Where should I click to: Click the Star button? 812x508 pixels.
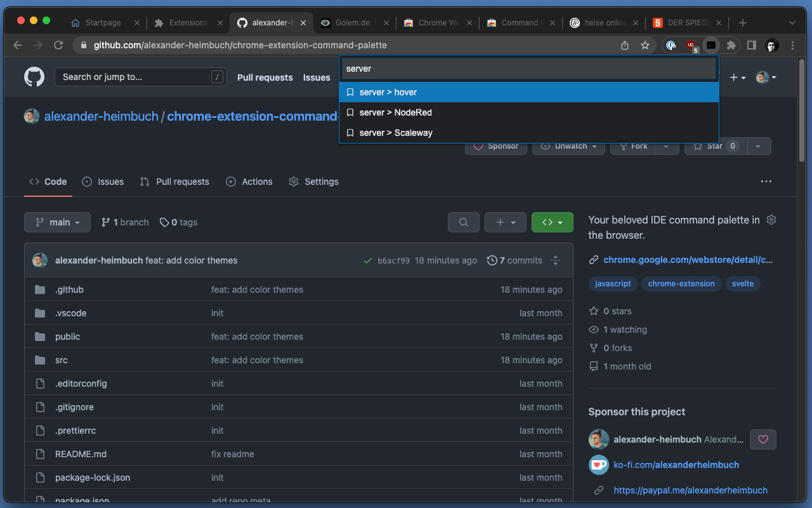tap(715, 146)
